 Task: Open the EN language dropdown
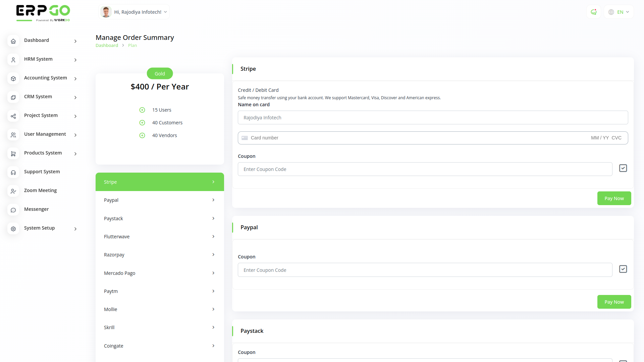point(619,12)
